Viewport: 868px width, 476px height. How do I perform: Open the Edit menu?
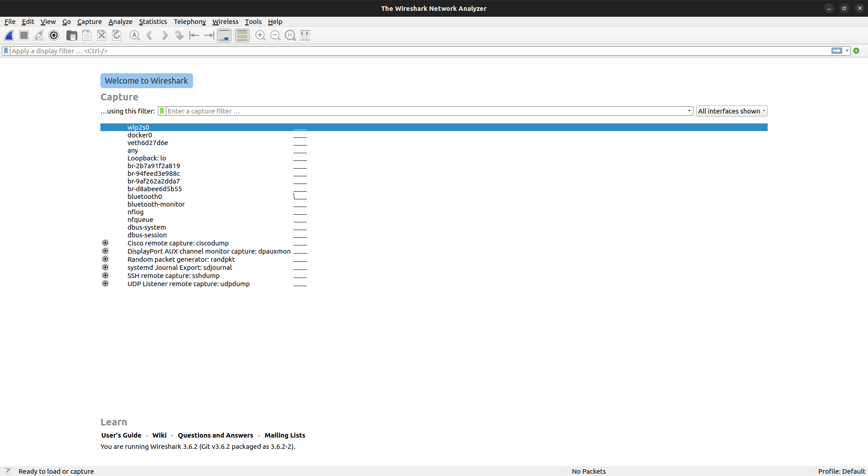(x=28, y=22)
